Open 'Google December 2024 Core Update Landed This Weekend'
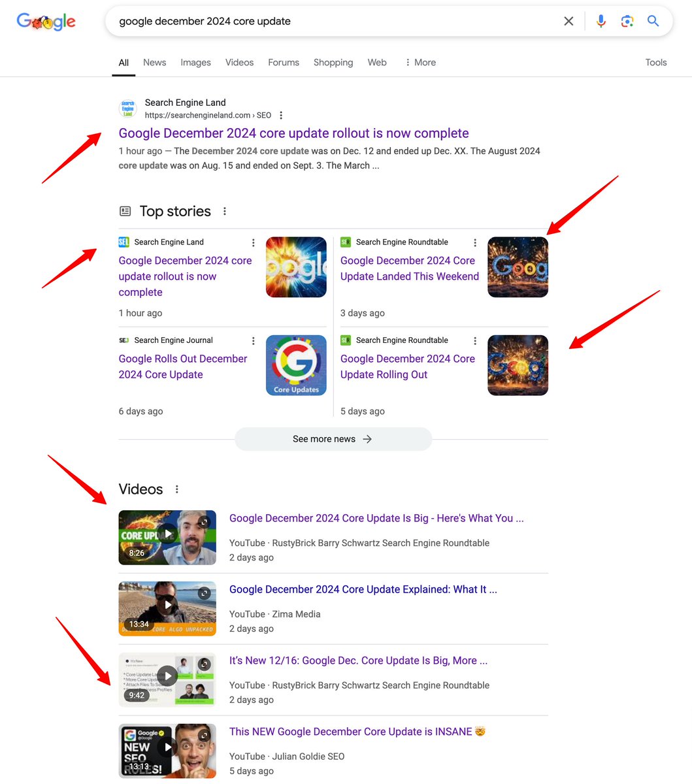This screenshot has width=692, height=784. coord(410,269)
